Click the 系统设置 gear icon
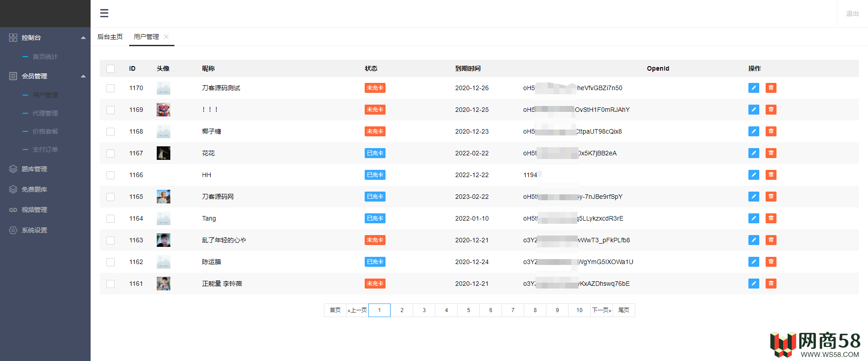The width and height of the screenshot is (868, 361). click(13, 230)
